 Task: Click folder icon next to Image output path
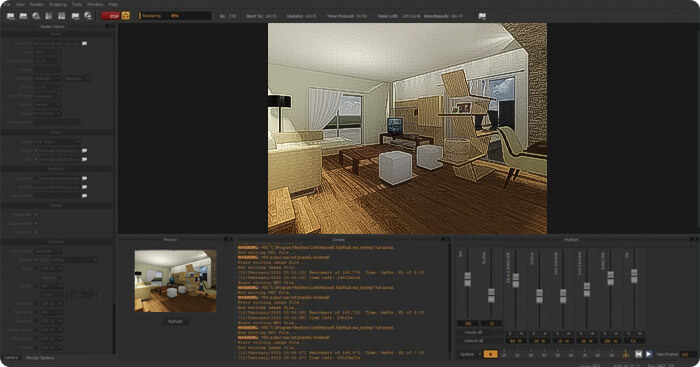[84, 150]
